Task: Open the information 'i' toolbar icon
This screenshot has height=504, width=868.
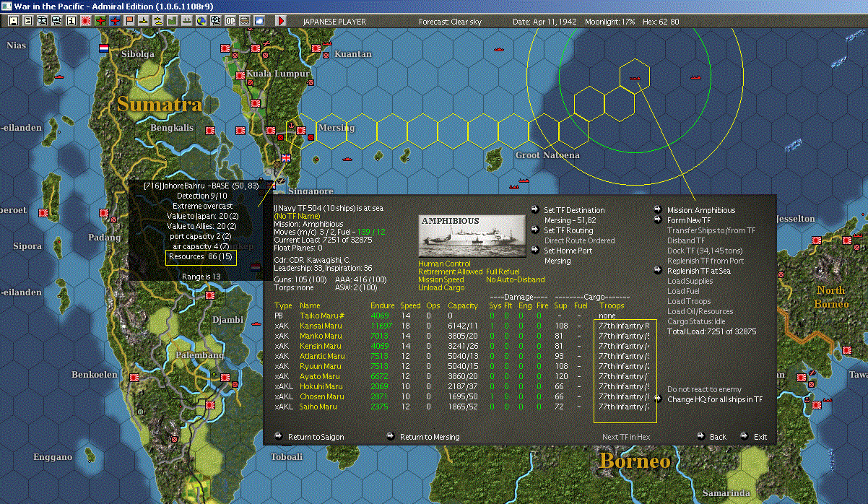Action: (71, 22)
